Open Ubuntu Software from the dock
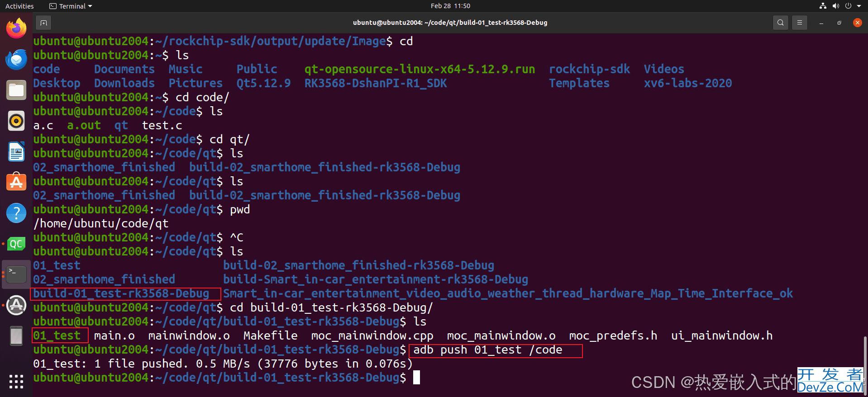Screen dimensions: 868x397 16,182
